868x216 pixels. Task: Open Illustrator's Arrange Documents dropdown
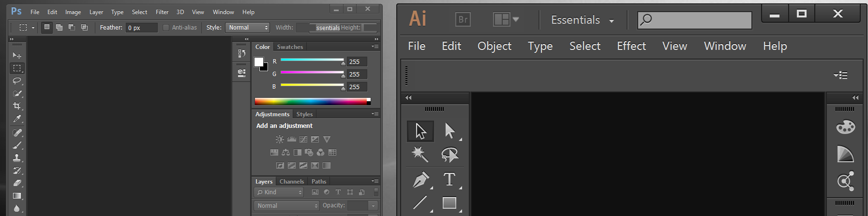point(506,19)
